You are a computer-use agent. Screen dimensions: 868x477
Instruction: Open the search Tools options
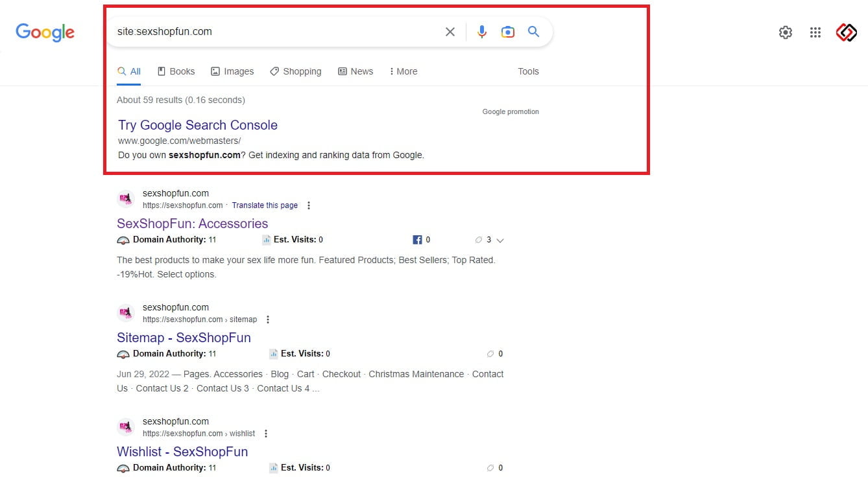(x=528, y=71)
